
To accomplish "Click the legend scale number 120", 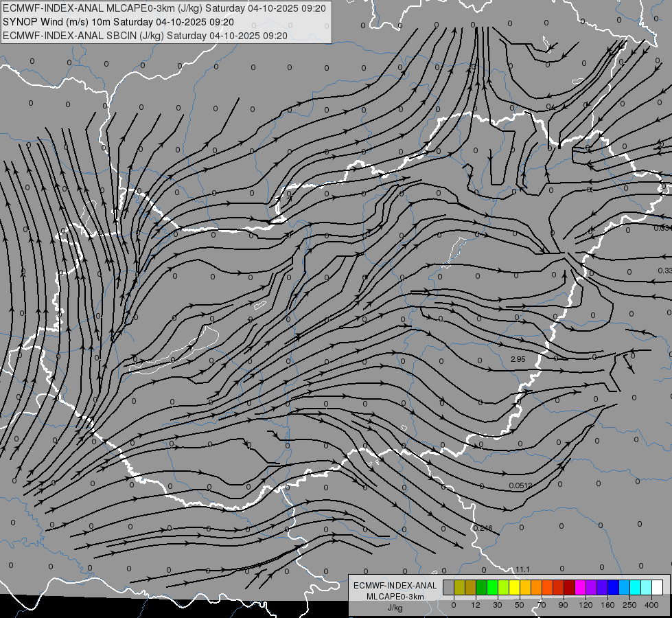I will (x=586, y=605).
